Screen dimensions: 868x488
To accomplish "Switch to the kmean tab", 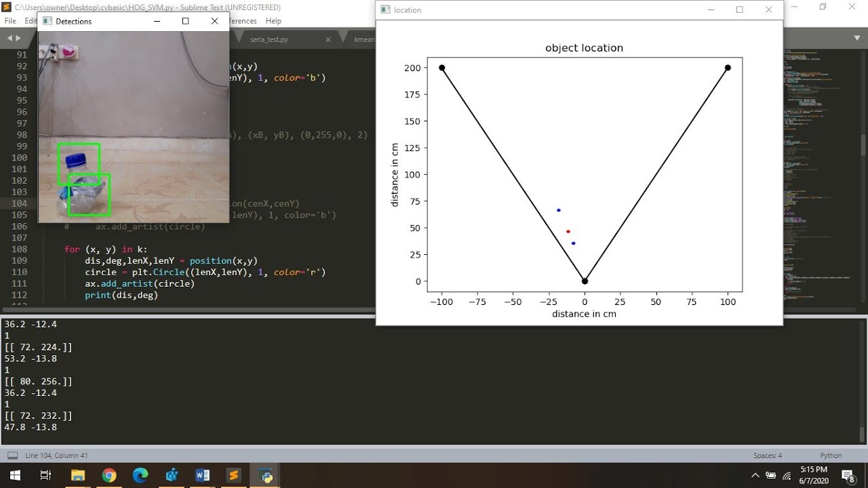I will click(x=365, y=39).
